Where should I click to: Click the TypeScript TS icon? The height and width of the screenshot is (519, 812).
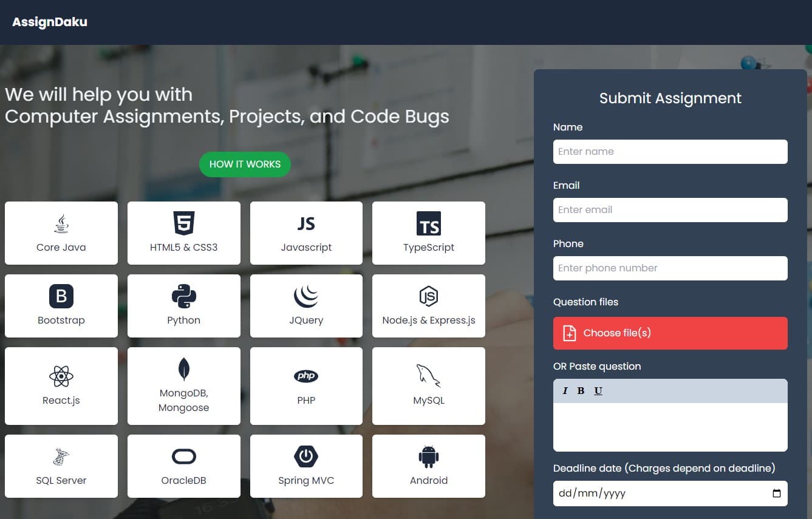coord(428,224)
